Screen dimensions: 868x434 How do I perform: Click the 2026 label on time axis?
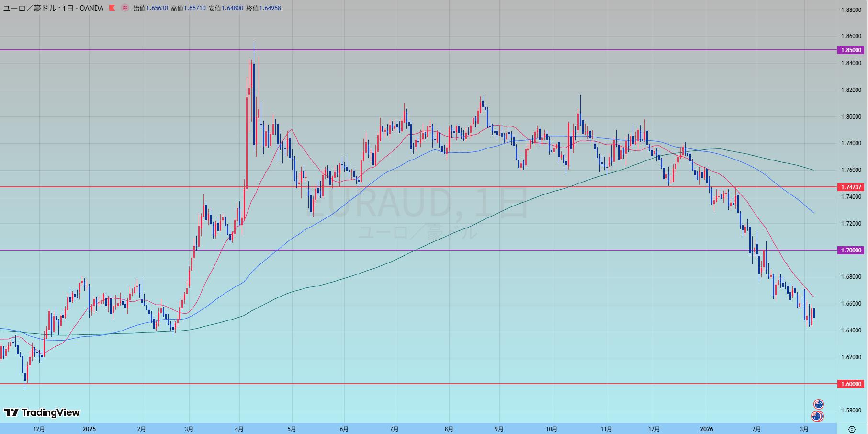pyautogui.click(x=706, y=429)
